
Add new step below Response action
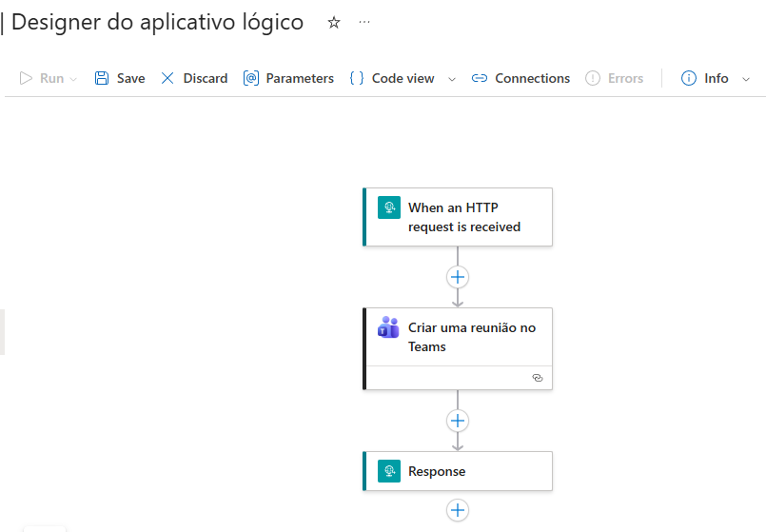point(458,510)
